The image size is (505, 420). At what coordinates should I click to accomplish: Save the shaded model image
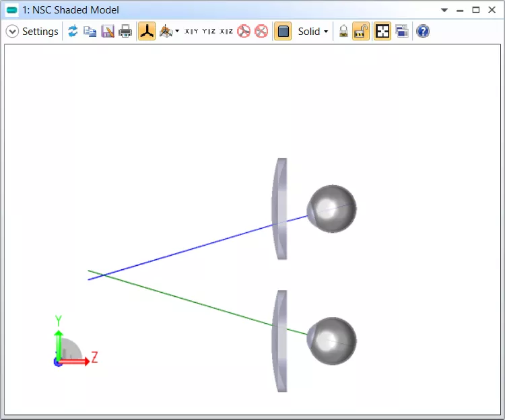(108, 32)
